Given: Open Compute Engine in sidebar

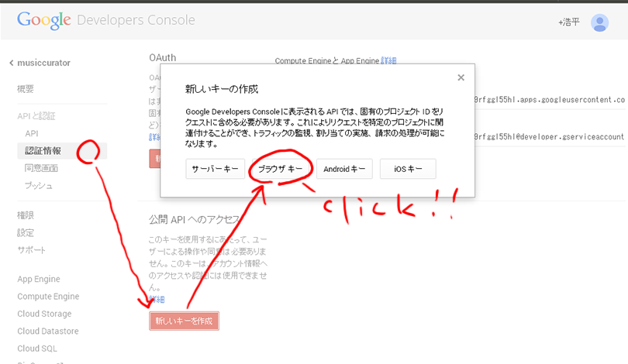Looking at the screenshot, I should [x=48, y=297].
